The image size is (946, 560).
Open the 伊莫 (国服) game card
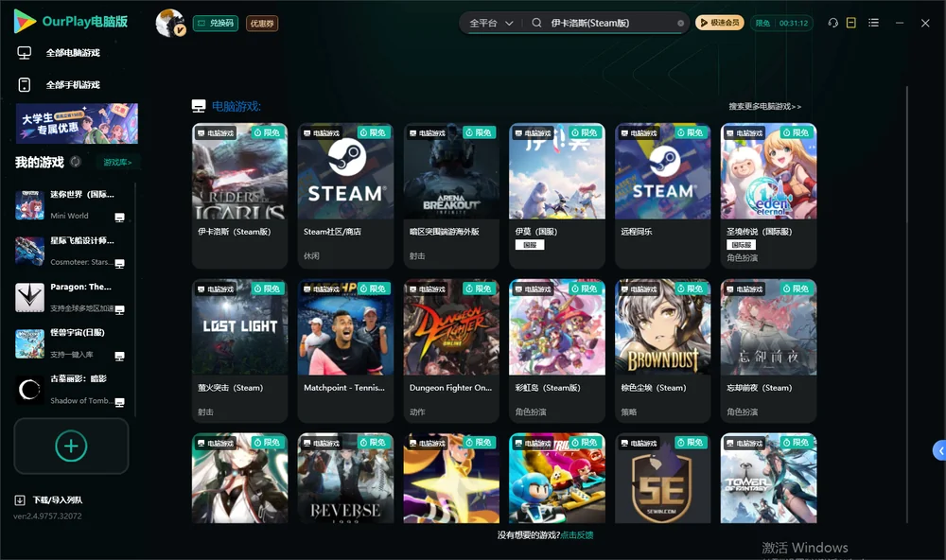click(557, 196)
